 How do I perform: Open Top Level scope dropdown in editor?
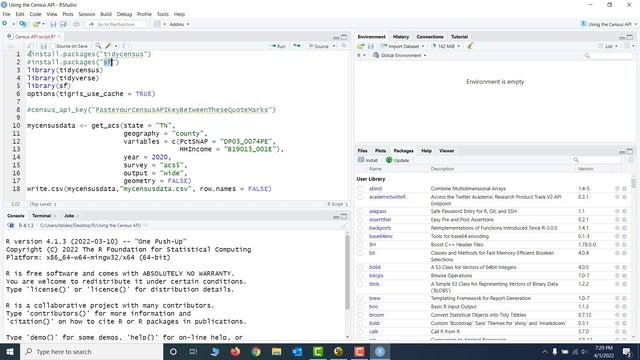(x=43, y=204)
